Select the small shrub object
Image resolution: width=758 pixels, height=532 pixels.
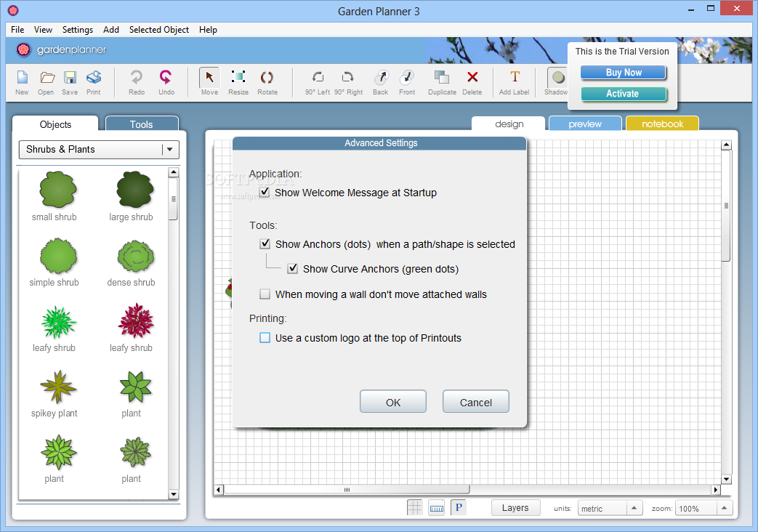point(58,190)
